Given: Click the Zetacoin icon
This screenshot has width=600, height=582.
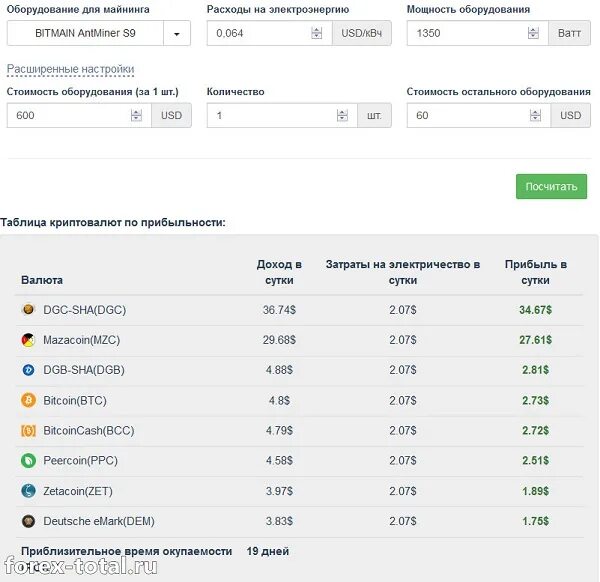Looking at the screenshot, I should pos(28,491).
